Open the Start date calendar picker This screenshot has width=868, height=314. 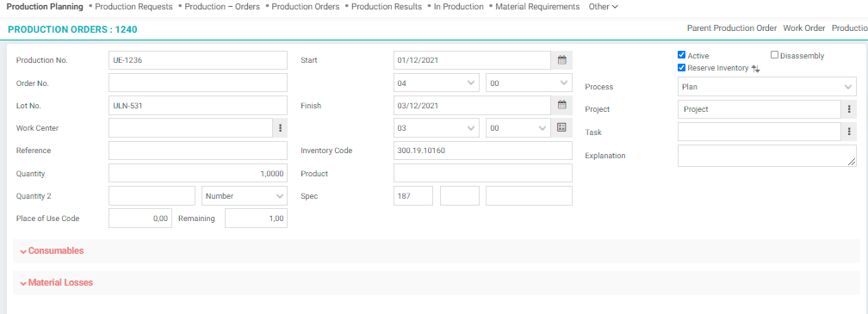click(x=561, y=60)
